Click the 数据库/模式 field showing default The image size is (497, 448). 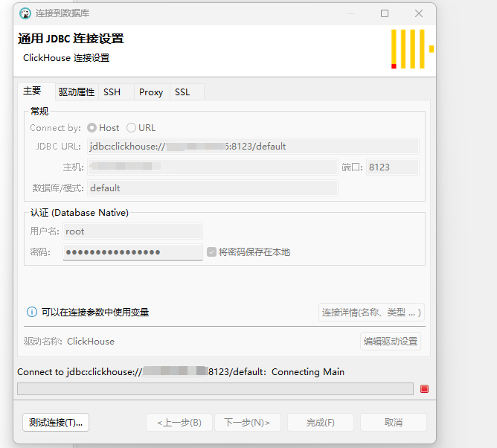(x=213, y=188)
